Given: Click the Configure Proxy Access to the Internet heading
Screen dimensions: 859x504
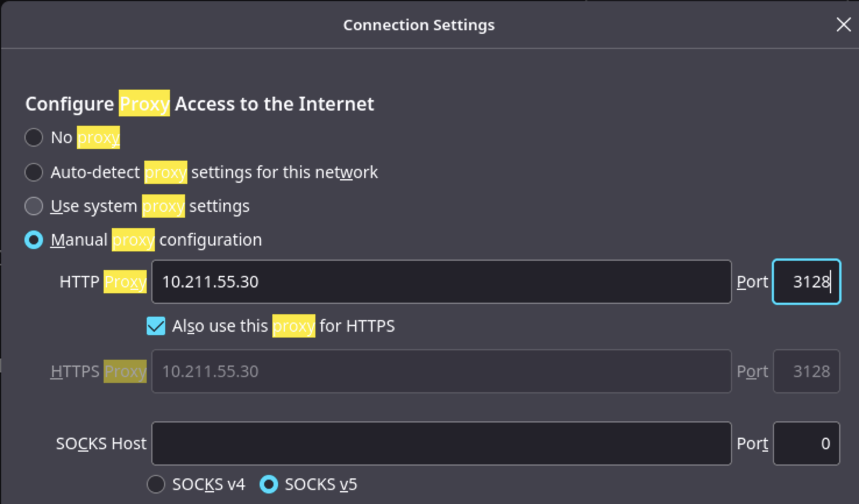Looking at the screenshot, I should (x=200, y=104).
